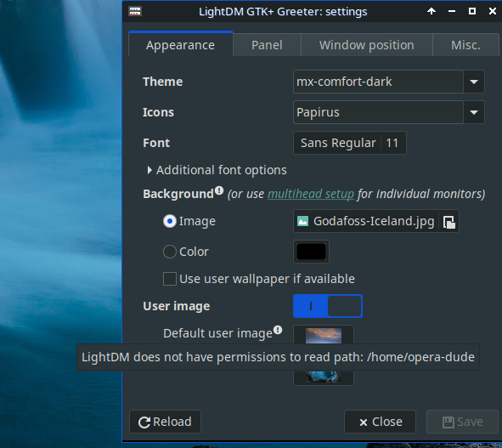Switch to the Misc. tab
This screenshot has height=448, width=502.
click(x=465, y=45)
